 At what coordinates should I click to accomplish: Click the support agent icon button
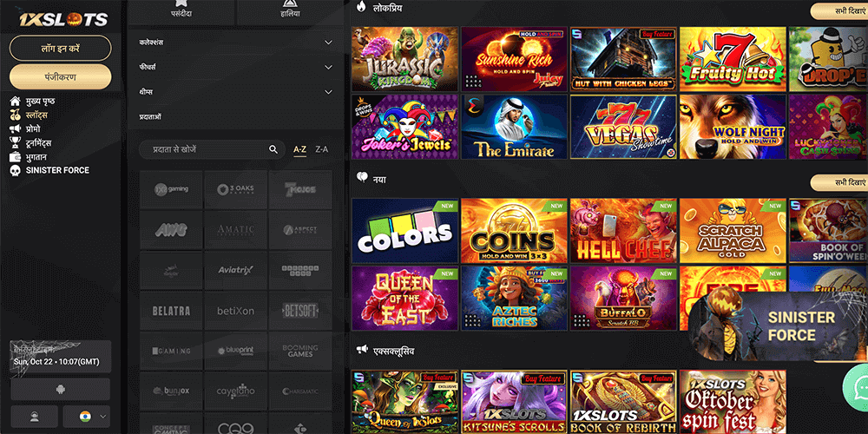click(35, 417)
